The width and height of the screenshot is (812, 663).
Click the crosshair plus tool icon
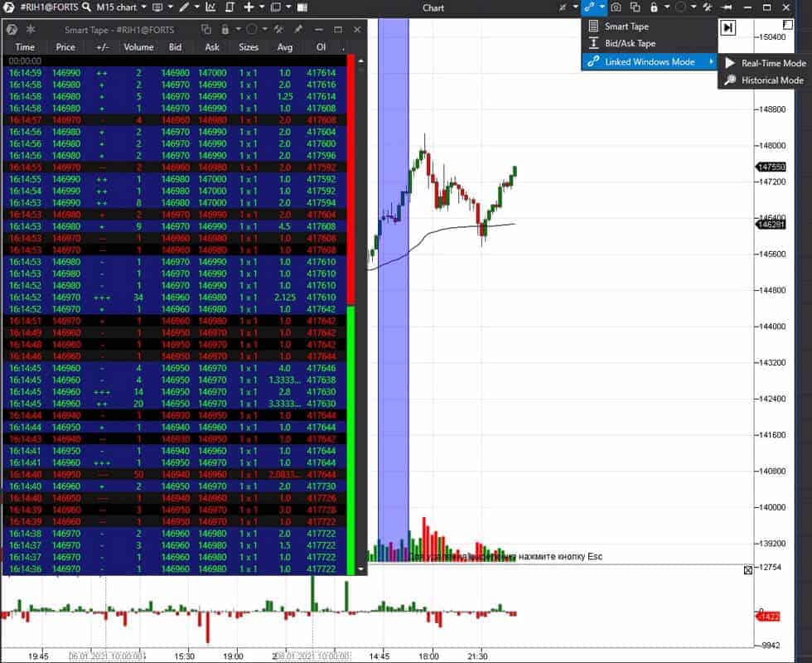pos(249,7)
